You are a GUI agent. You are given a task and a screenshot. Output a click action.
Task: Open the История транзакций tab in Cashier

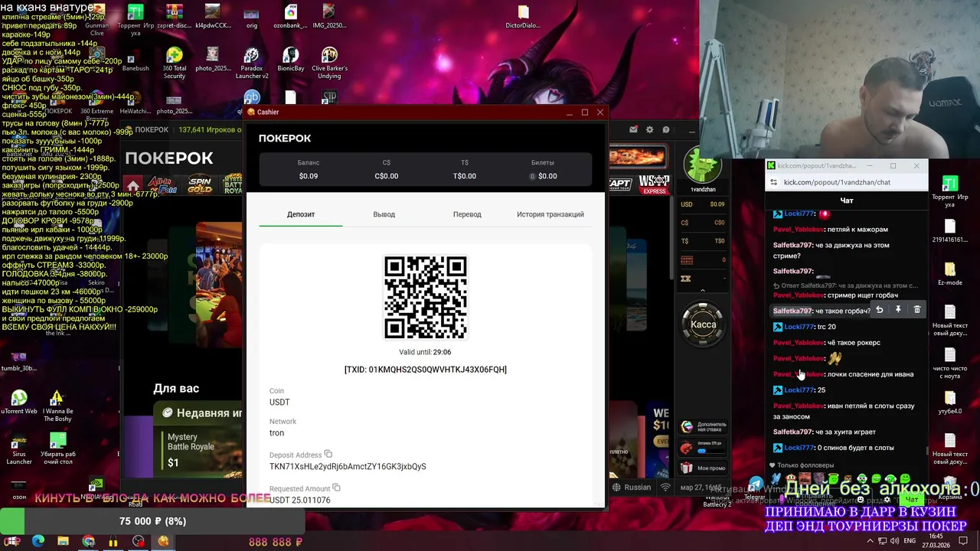click(x=550, y=214)
